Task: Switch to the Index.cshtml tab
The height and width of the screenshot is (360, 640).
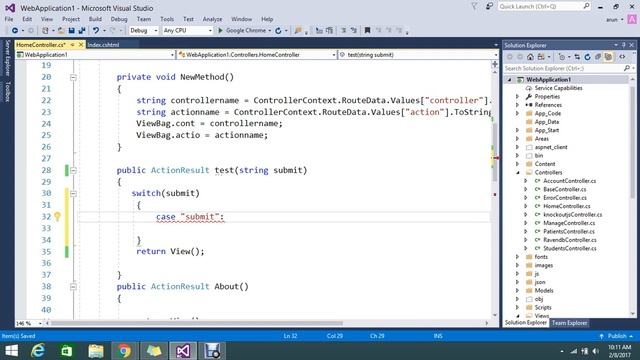Action: tap(103, 45)
